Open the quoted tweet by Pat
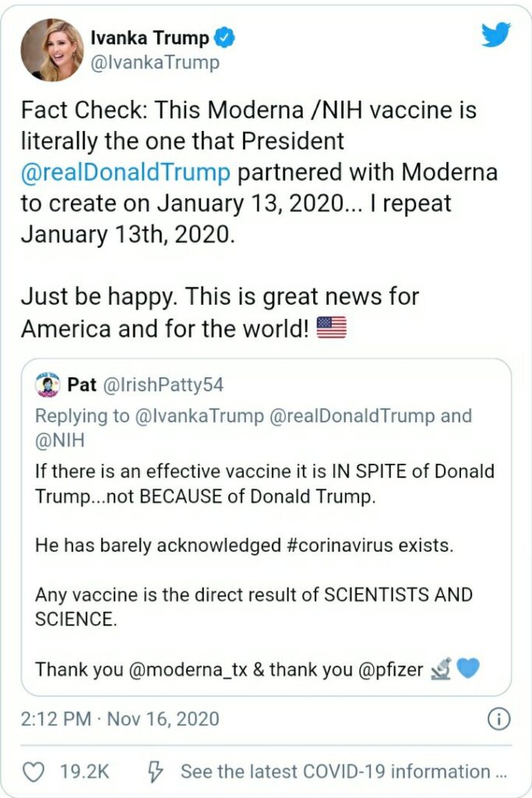 [x=266, y=546]
